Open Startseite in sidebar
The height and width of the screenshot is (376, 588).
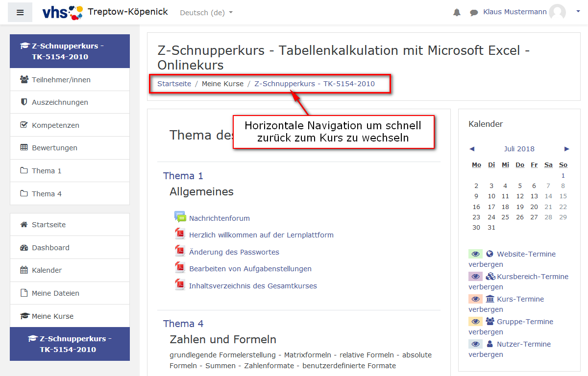70,225
